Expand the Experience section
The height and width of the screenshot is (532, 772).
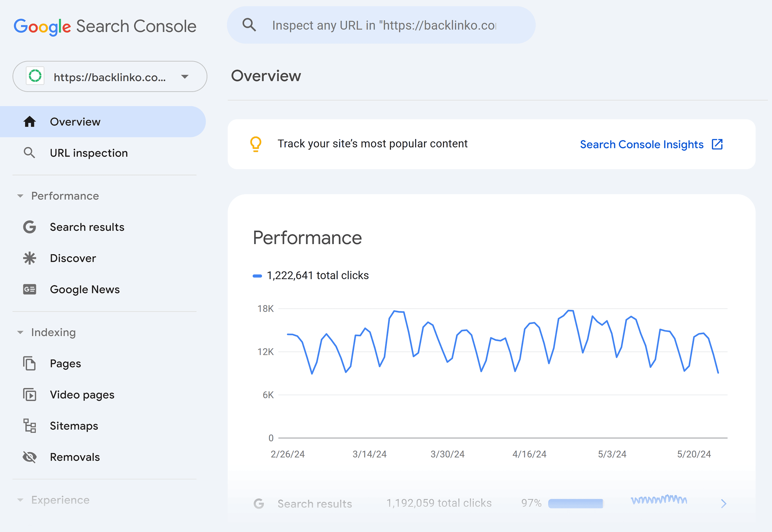point(21,500)
